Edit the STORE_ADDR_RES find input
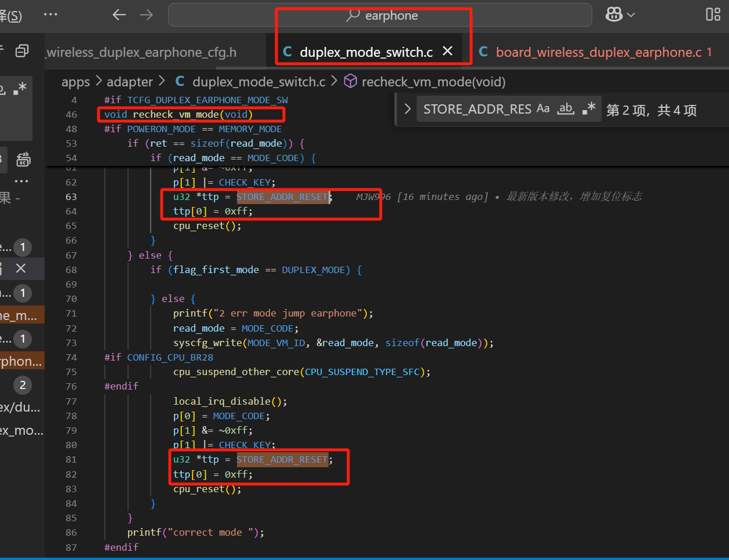The image size is (729, 560). click(477, 109)
